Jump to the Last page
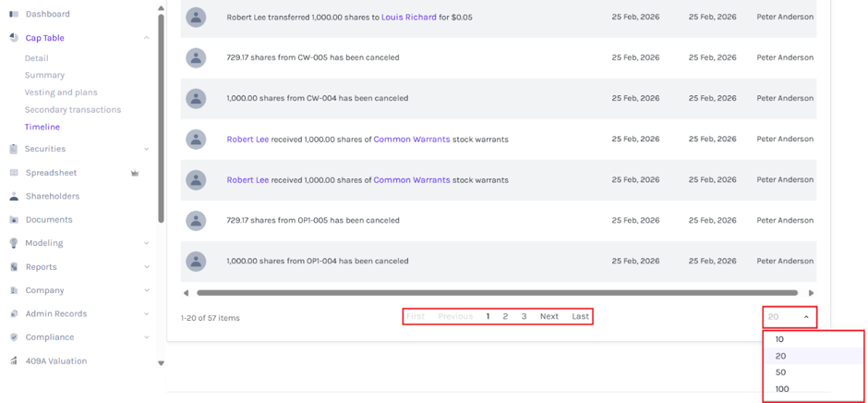The height and width of the screenshot is (403, 868). (x=580, y=316)
